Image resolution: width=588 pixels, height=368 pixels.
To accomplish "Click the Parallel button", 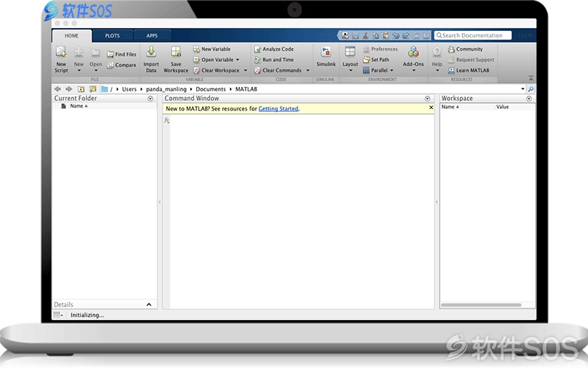I will tap(376, 70).
